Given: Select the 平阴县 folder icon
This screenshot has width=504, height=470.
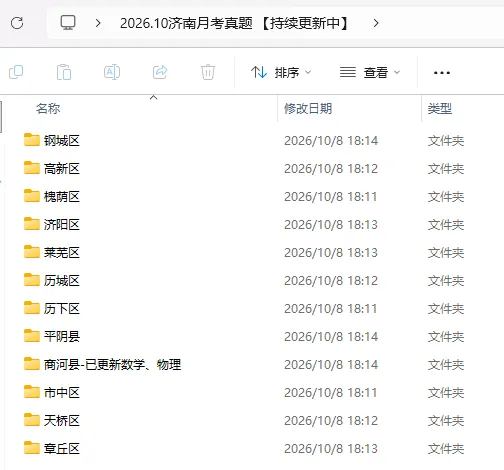Looking at the screenshot, I should (32, 336).
